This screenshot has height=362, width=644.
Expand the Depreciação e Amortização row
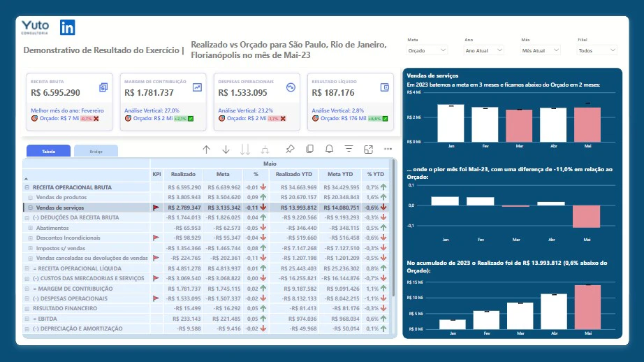27,328
